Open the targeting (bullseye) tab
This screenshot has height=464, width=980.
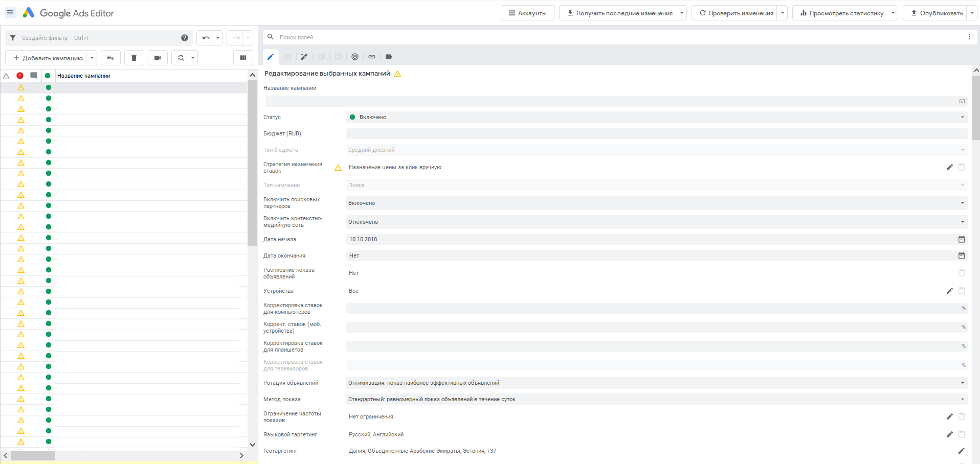(x=355, y=57)
